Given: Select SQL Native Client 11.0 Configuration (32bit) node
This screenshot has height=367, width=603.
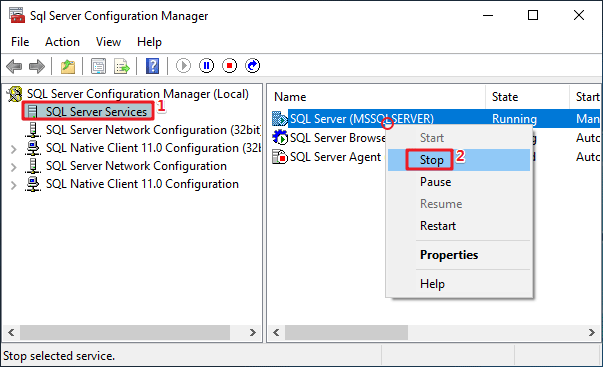Looking at the screenshot, I should coord(153,148).
